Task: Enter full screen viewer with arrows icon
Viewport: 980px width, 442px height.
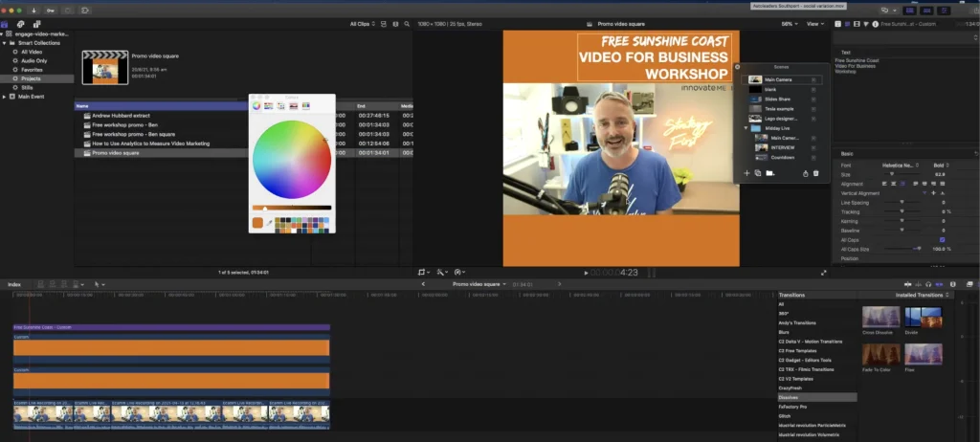Action: [824, 273]
